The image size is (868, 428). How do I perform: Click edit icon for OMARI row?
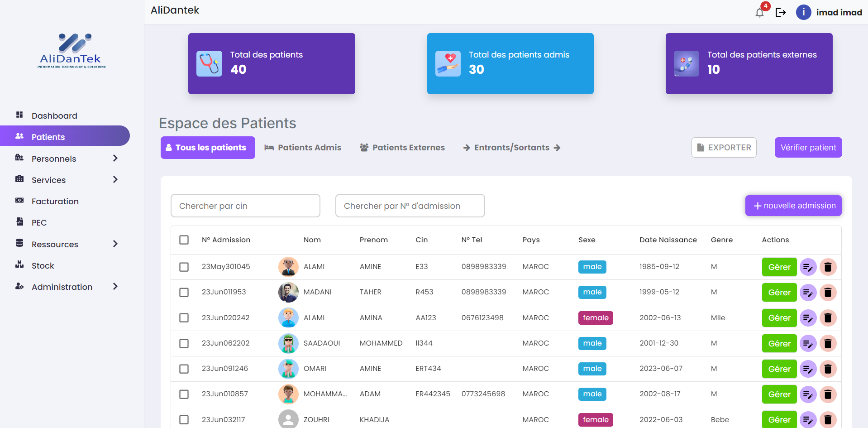tap(808, 369)
